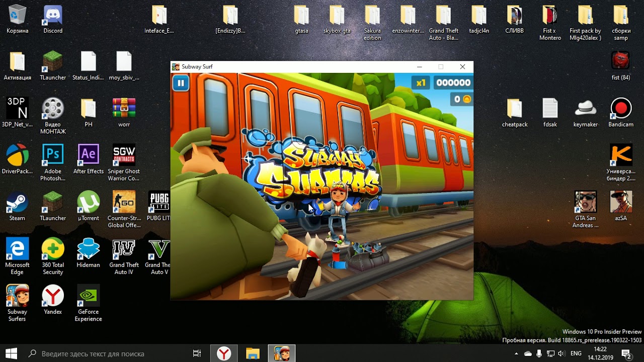Viewport: 644px width, 362px height.
Task: Select the fist (84) icon
Action: click(x=621, y=66)
